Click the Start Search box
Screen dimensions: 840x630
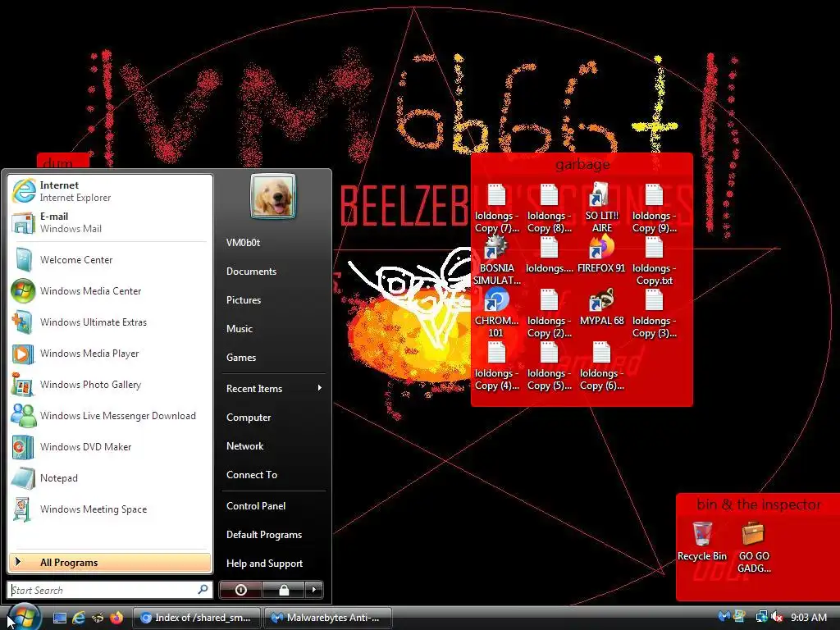[x=110, y=590]
